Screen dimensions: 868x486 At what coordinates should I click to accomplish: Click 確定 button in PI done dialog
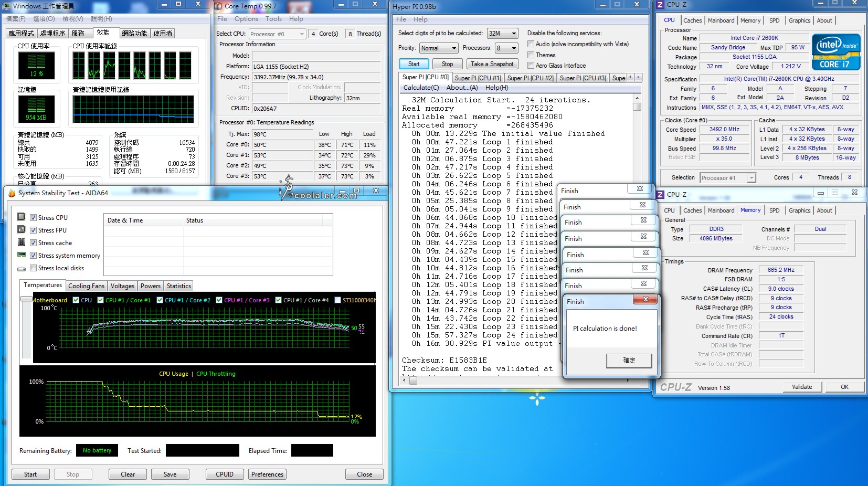(629, 361)
